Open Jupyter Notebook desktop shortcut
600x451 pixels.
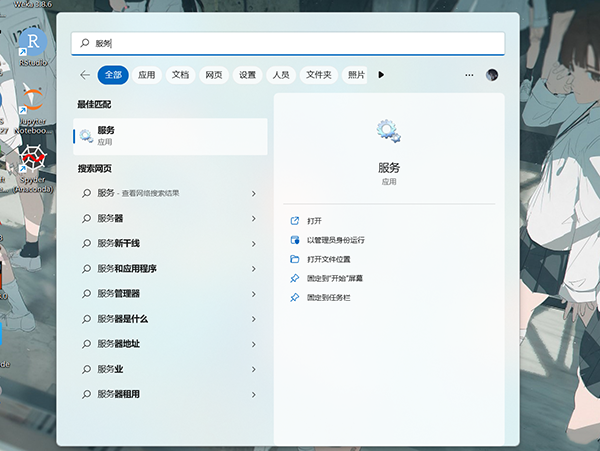coord(32,108)
